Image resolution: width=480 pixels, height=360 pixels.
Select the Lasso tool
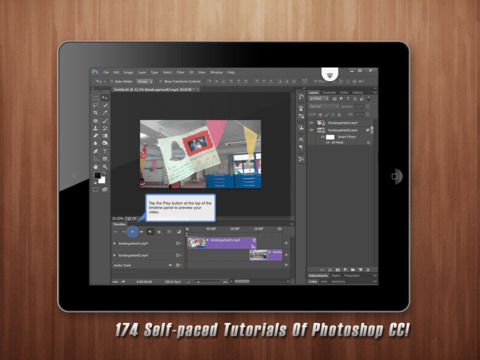coord(96,105)
